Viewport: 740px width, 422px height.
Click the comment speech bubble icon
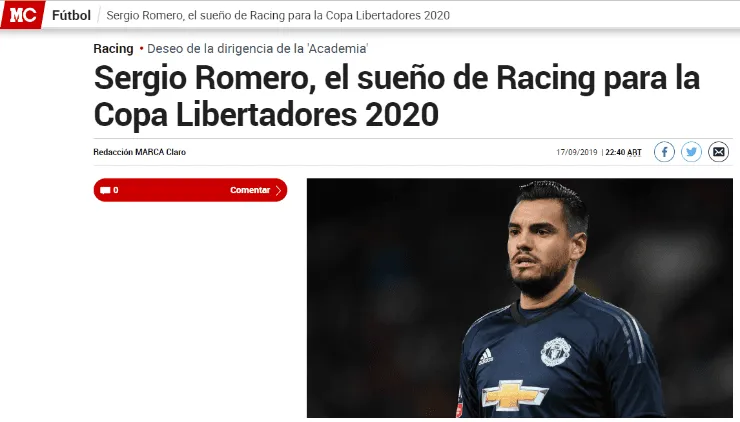pyautogui.click(x=105, y=190)
